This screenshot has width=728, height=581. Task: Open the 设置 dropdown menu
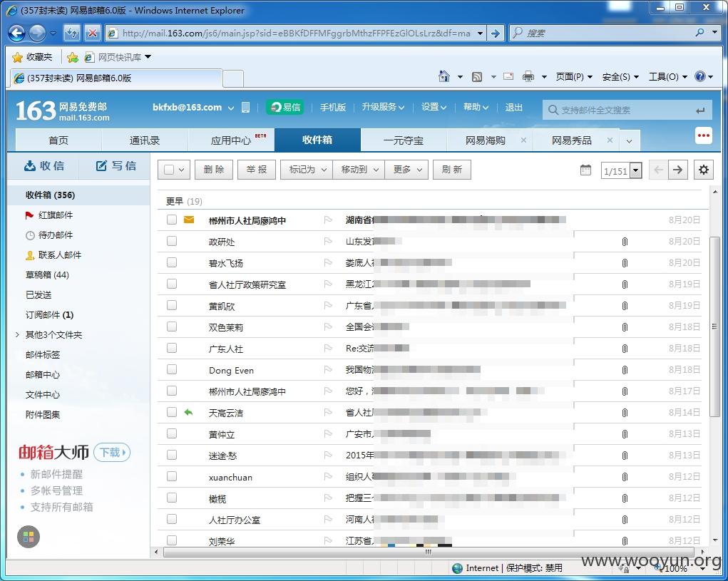pos(434,107)
